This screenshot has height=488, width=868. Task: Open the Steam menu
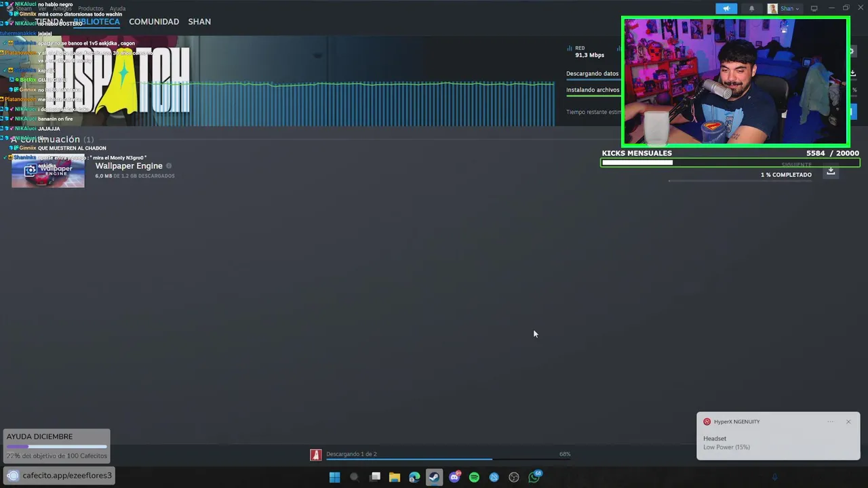coord(24,9)
